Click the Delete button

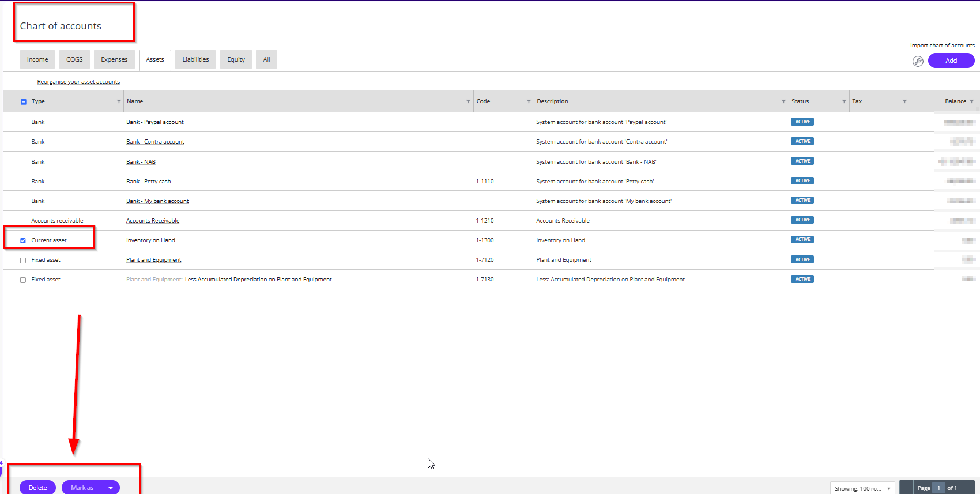pos(37,488)
